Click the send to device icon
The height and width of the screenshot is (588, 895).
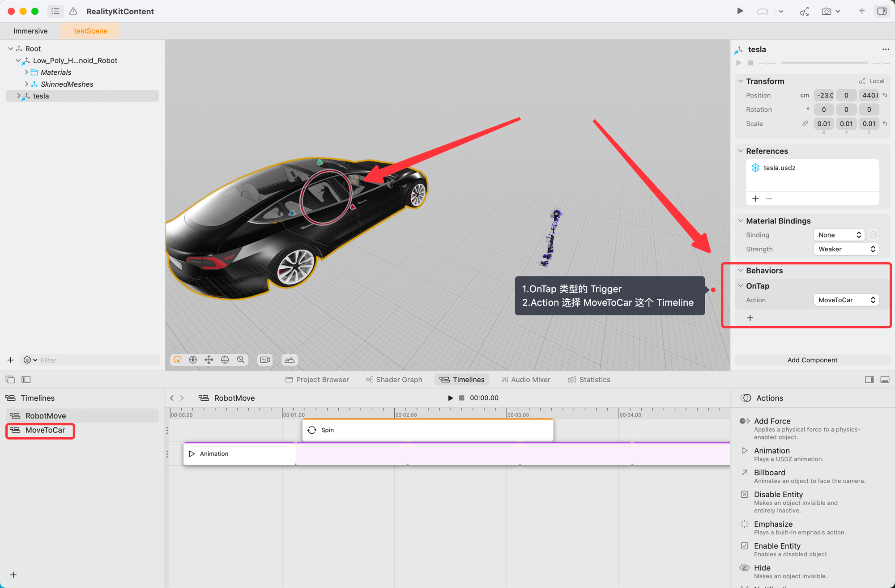pyautogui.click(x=804, y=11)
